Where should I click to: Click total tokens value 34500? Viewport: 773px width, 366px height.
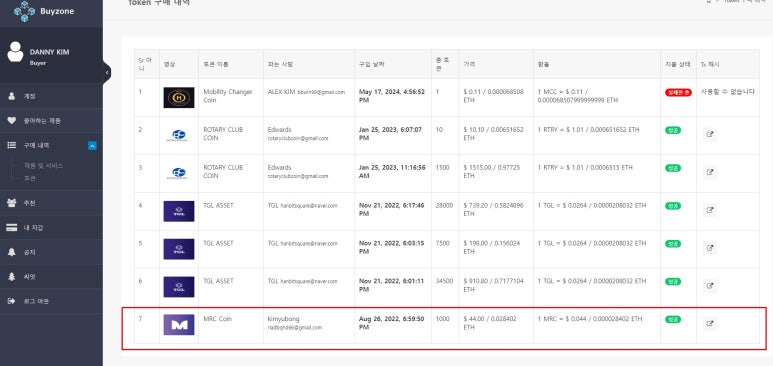pyautogui.click(x=445, y=281)
